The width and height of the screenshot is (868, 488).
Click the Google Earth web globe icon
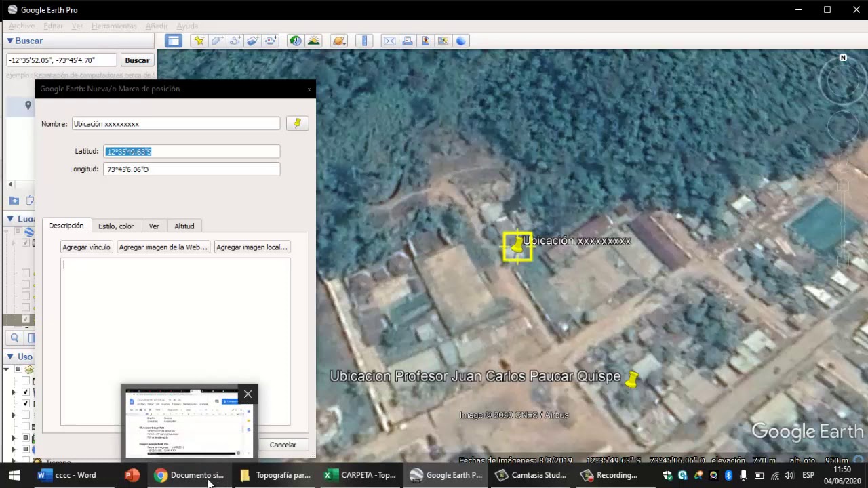point(461,41)
